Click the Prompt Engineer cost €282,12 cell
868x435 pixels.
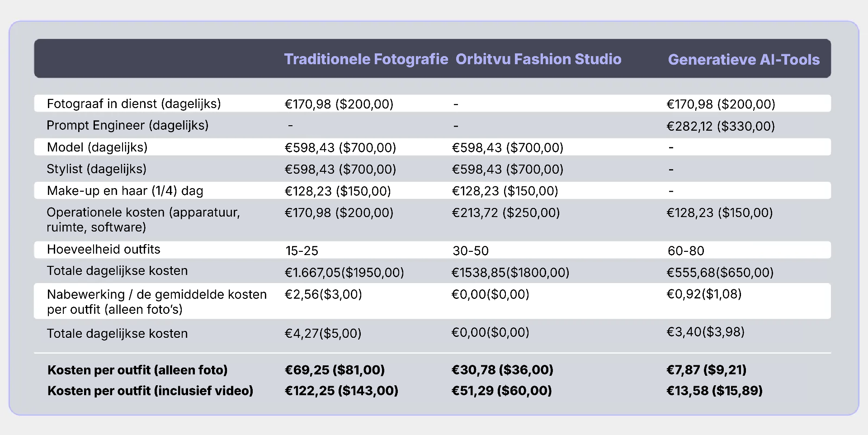[721, 126]
